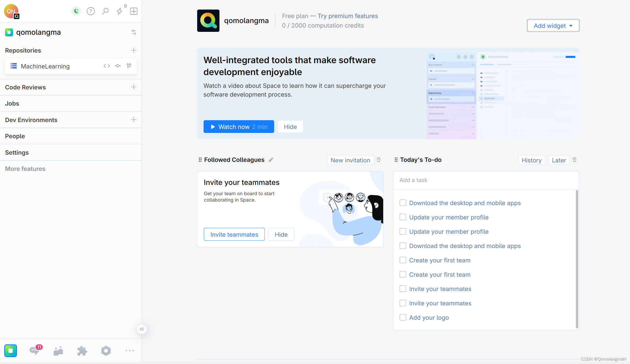This screenshot has width=630, height=364.
Task: Check the Create your first team task
Action: point(403,260)
